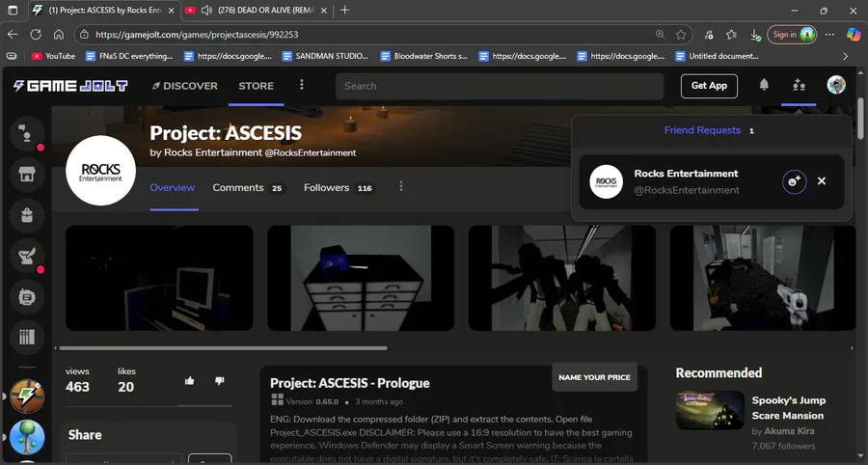Image resolution: width=868 pixels, height=465 pixels.
Task: Switch to the Comments tab
Action: [248, 188]
